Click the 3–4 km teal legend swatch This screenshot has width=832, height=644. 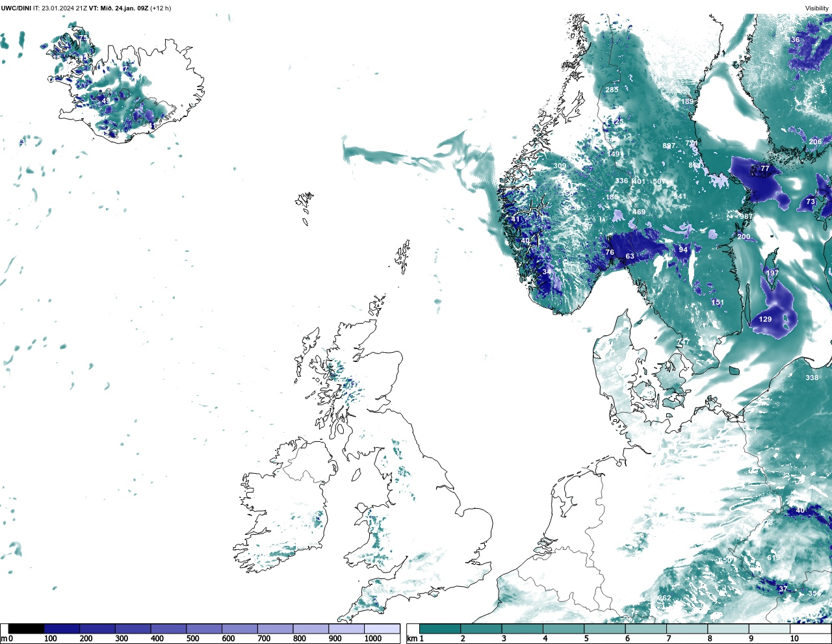click(x=522, y=629)
